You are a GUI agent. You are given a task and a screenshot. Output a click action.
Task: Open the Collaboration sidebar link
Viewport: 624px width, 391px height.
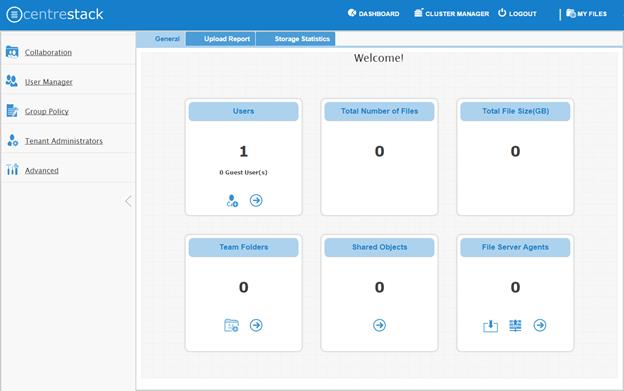tap(48, 53)
